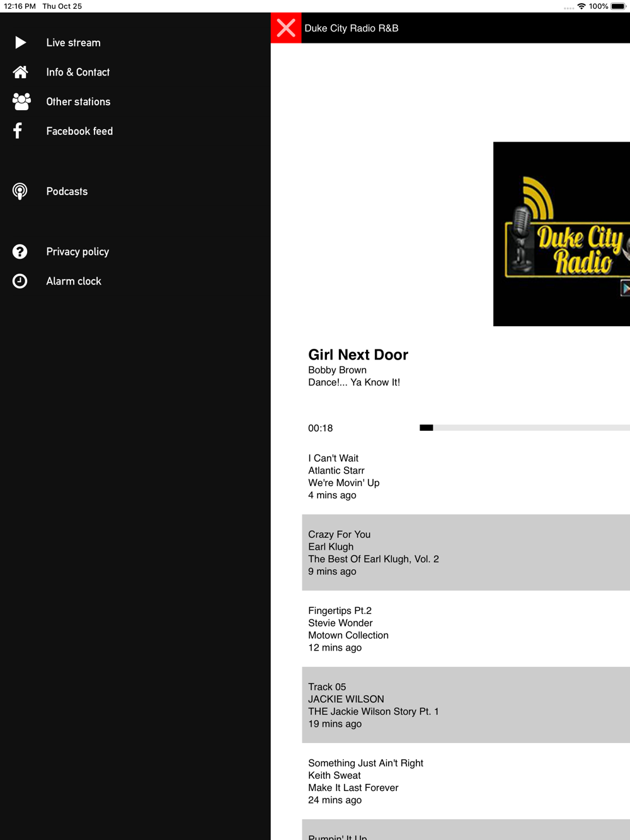This screenshot has width=630, height=840.
Task: Click the Earl Klugh artist line
Action: [x=331, y=547]
